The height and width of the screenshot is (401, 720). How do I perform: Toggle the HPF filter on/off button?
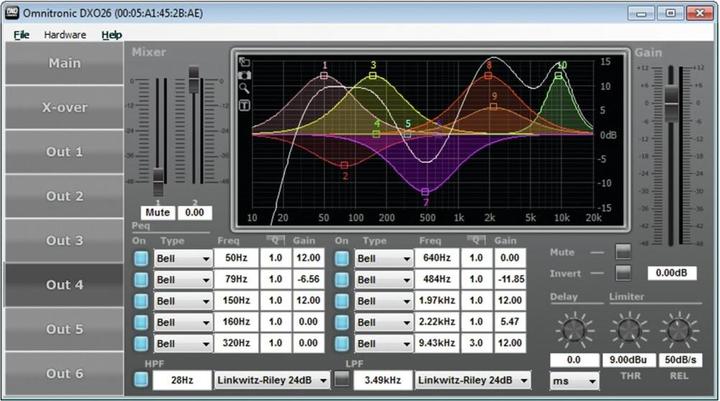(141, 380)
